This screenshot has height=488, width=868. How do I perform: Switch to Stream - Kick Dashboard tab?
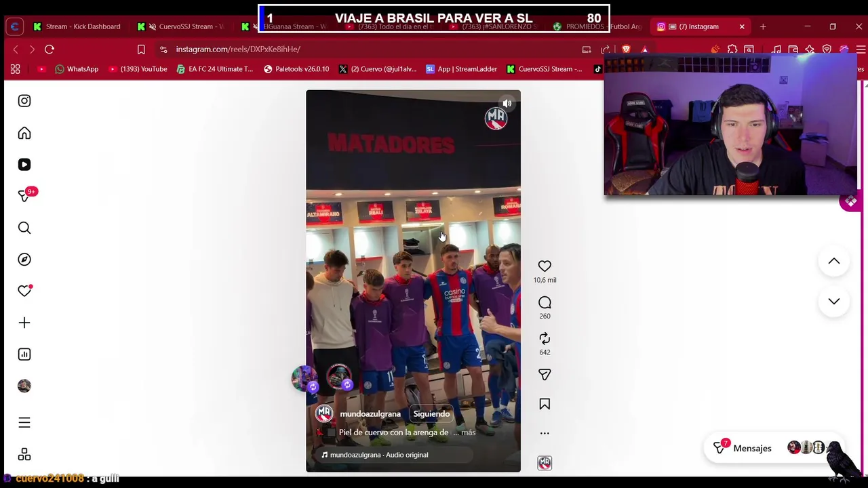pyautogui.click(x=83, y=26)
